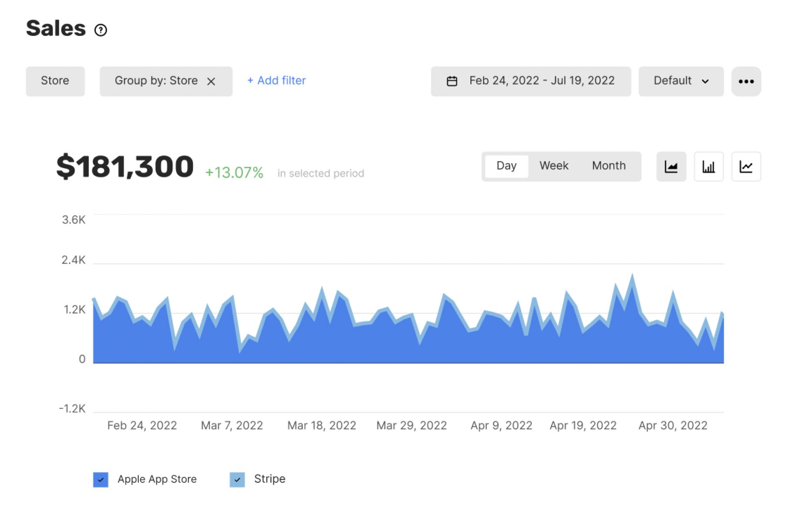Click the Day granularity button

click(x=506, y=166)
